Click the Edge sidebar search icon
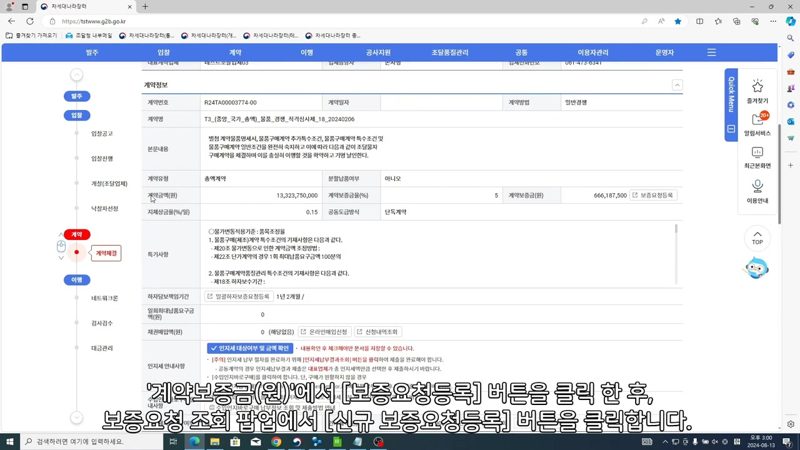The image size is (800, 450). click(790, 38)
